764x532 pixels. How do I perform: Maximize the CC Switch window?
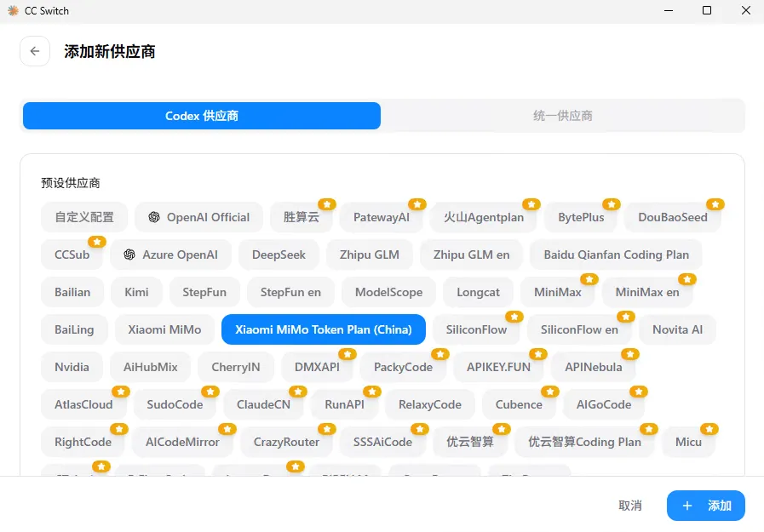coord(707,11)
